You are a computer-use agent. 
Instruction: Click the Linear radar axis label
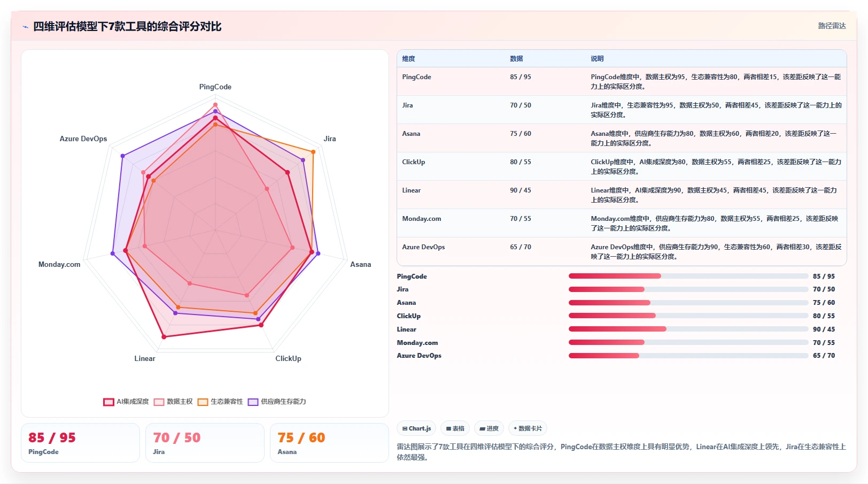point(145,358)
